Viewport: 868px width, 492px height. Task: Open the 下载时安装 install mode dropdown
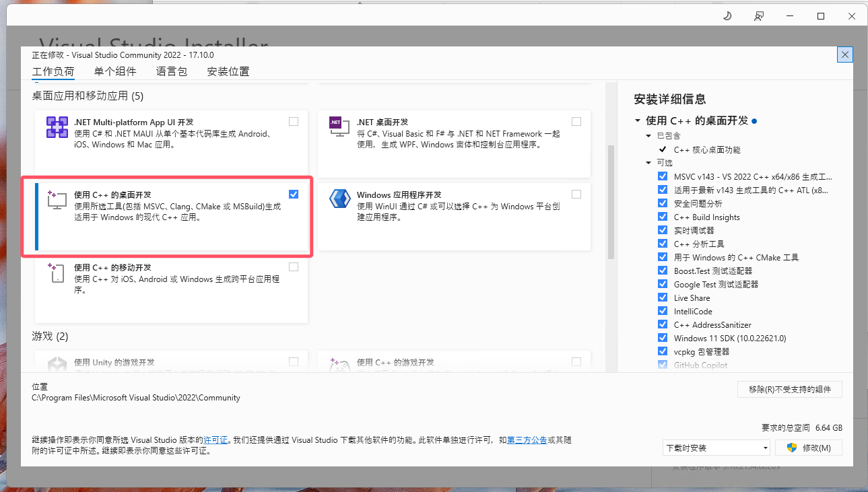pyautogui.click(x=716, y=448)
